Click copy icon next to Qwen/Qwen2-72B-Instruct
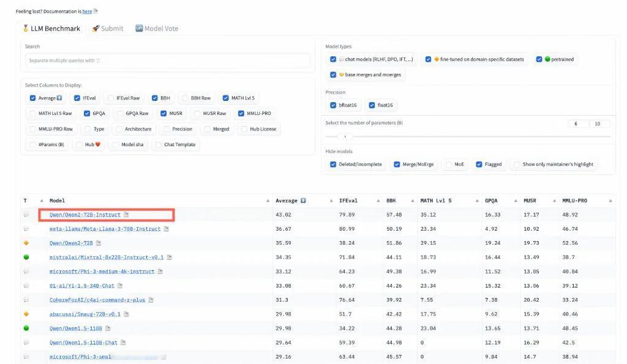627x364 pixels. pos(126,215)
